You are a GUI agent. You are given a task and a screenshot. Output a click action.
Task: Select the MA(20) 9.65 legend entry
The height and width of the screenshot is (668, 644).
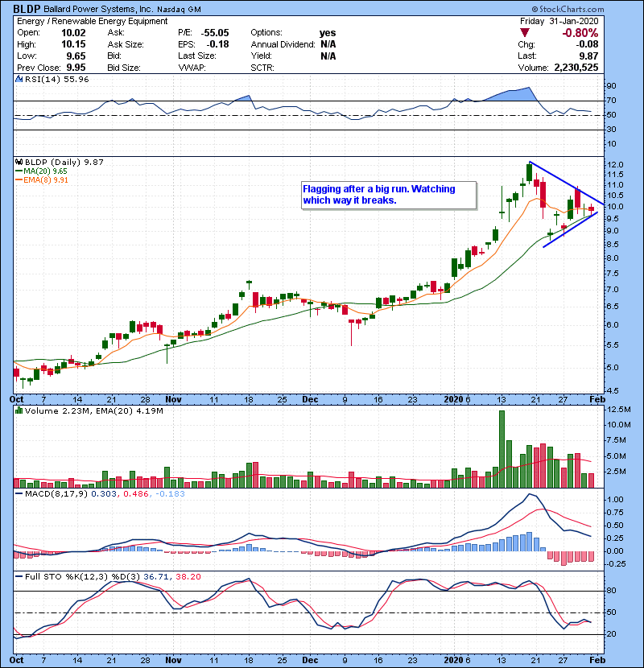tap(41, 171)
